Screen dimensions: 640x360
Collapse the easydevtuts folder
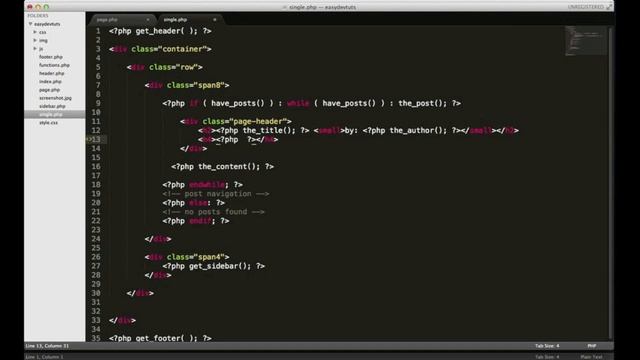[30, 24]
